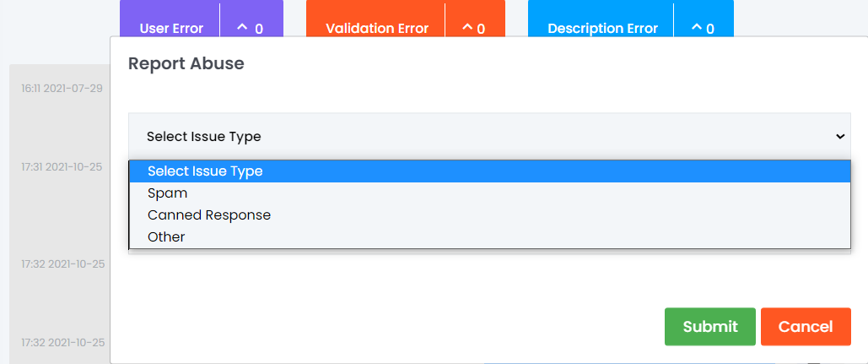Image resolution: width=868 pixels, height=364 pixels.
Task: Click the 16:11 2021-07-29 timestamp
Action: [62, 88]
